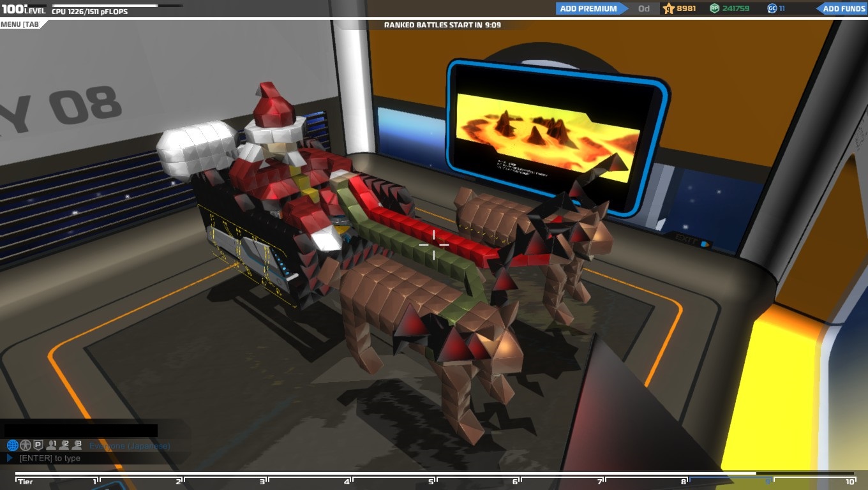Select chat channel user 3 icon
Viewport: 868px width, 490px height.
[x=77, y=445]
